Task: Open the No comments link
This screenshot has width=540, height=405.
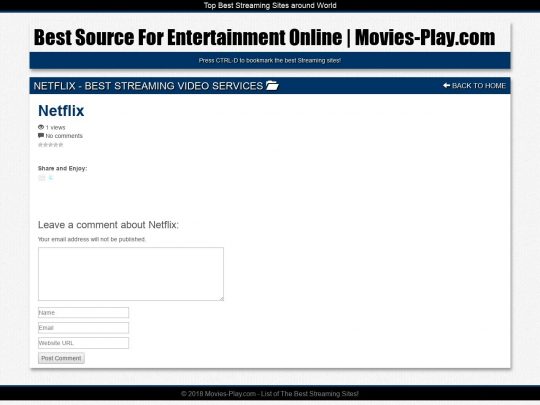Action: [64, 136]
